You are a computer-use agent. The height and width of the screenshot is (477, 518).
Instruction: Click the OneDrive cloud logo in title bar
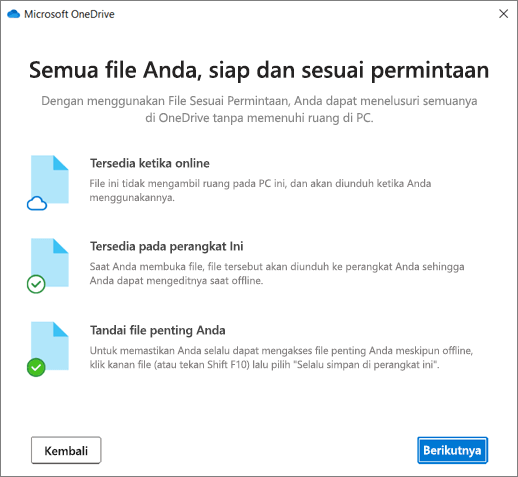click(13, 14)
